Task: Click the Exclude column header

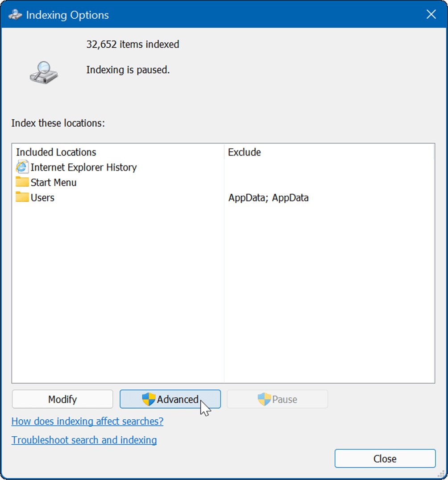Action: (x=244, y=152)
